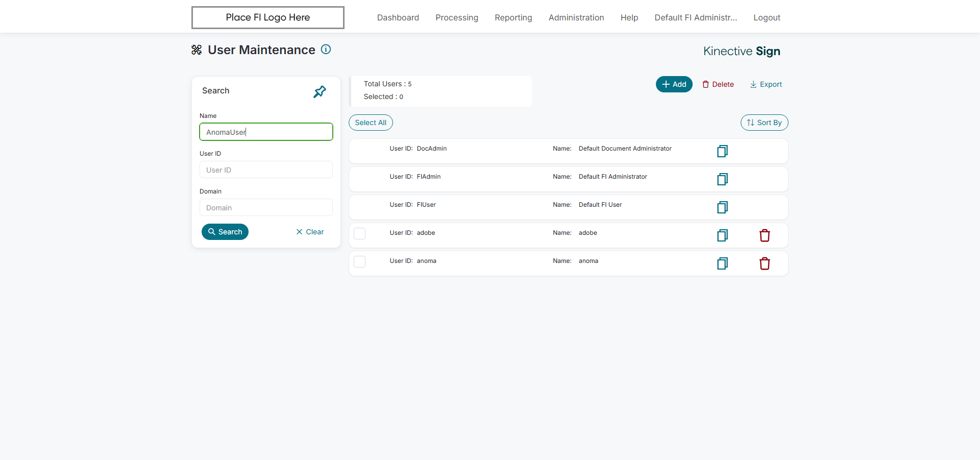Click the 'Selected : 0' text

pos(383,96)
